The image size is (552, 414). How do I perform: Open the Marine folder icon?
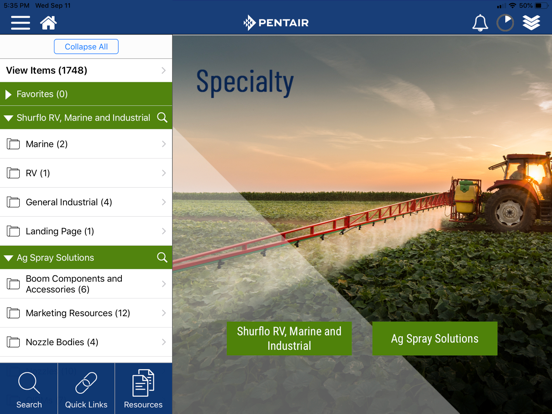13,144
